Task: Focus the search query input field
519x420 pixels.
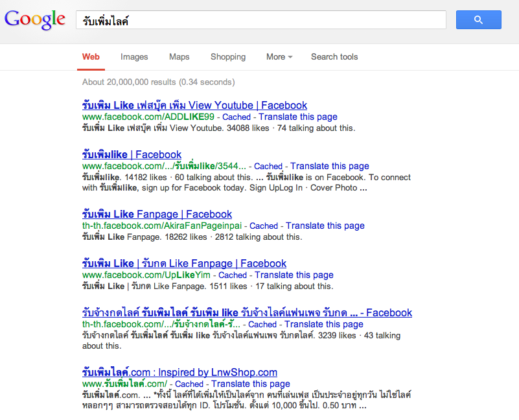Action: point(261,20)
